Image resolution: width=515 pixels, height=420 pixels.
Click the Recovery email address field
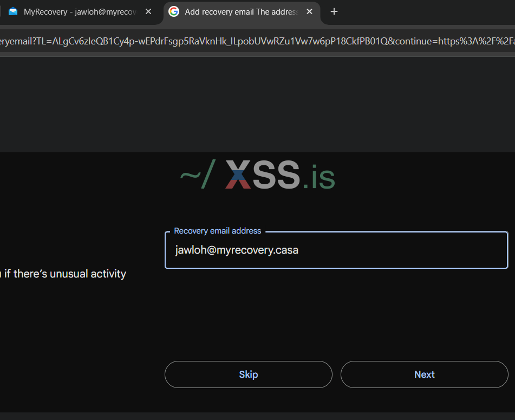[x=336, y=250]
